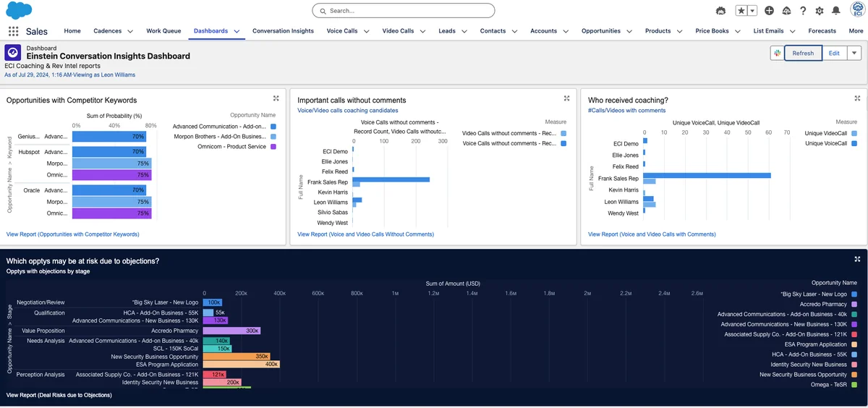Open the global actions plus icon
The image size is (868, 408).
click(x=770, y=11)
